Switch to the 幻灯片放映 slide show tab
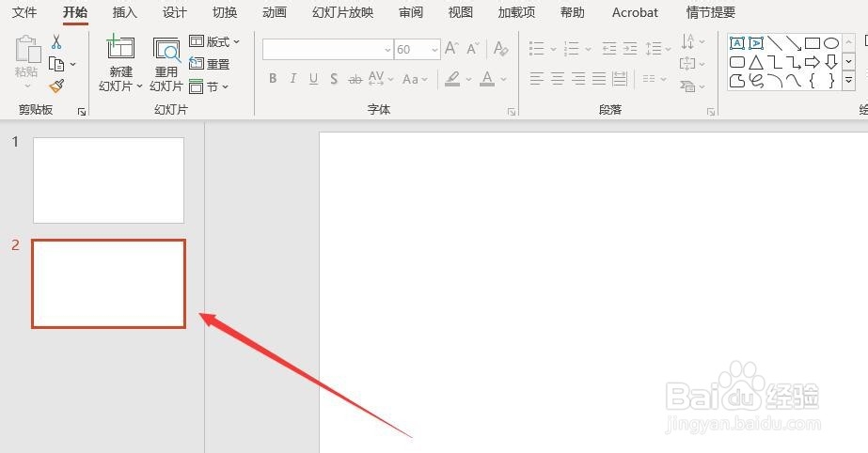868x453 pixels. coord(342,12)
